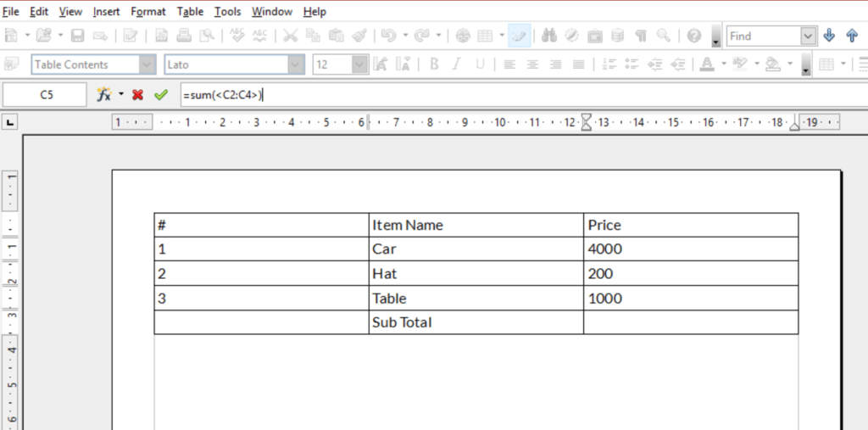Expand the Table Contents paragraph style dropdown
Screen dimensions: 868x430
click(x=147, y=64)
